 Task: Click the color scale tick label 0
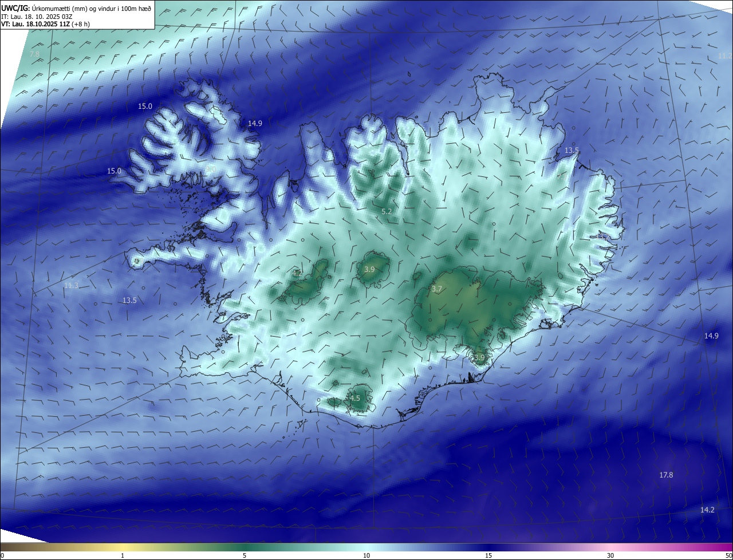pos(2,555)
